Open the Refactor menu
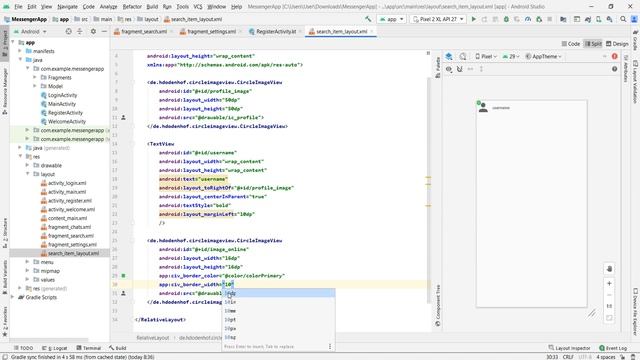Viewport: 640px width, 360px height. point(132,7)
